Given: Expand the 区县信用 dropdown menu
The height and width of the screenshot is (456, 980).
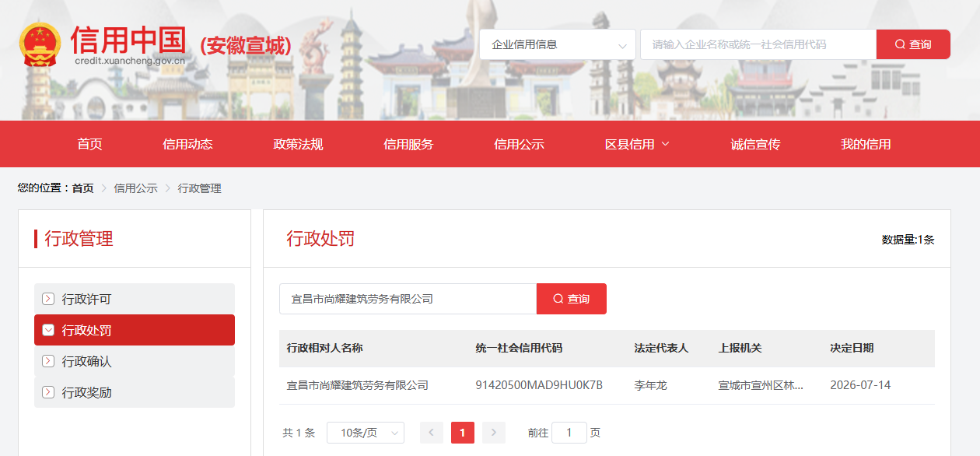Looking at the screenshot, I should 637,144.
